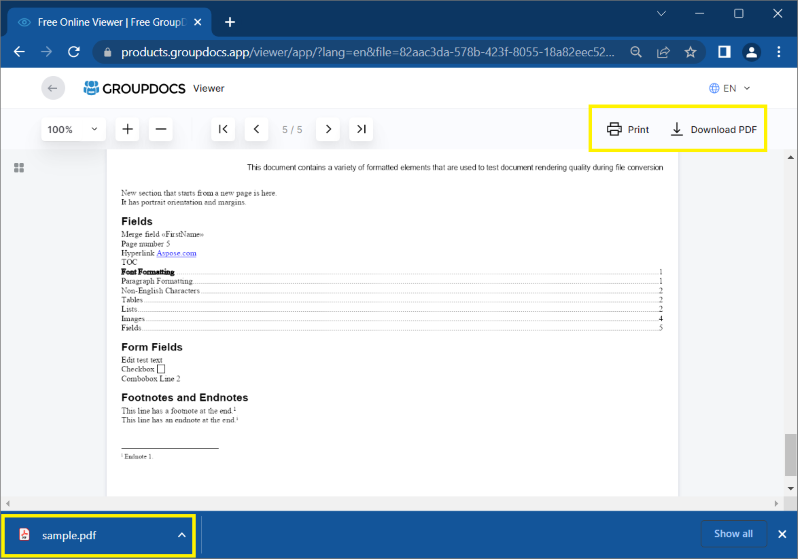This screenshot has width=798, height=559.
Task: Open a new browser tab
Action: (x=230, y=22)
